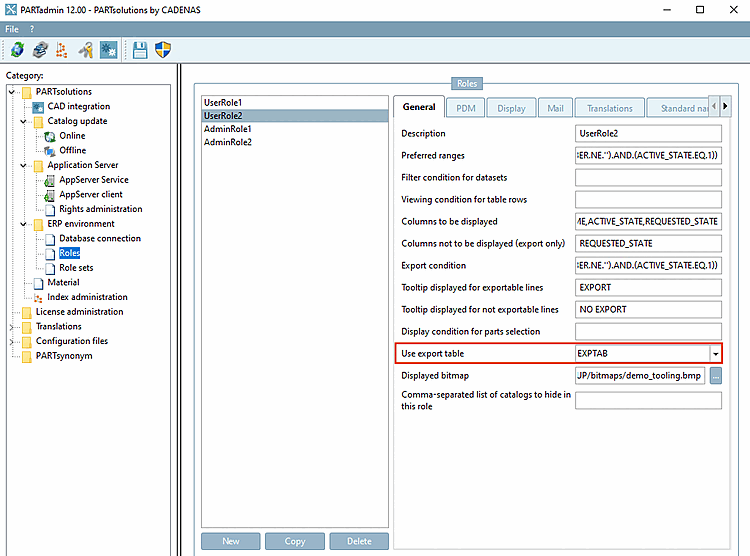Image resolution: width=750 pixels, height=556 pixels.
Task: Select Roles in the category tree
Action: (69, 253)
